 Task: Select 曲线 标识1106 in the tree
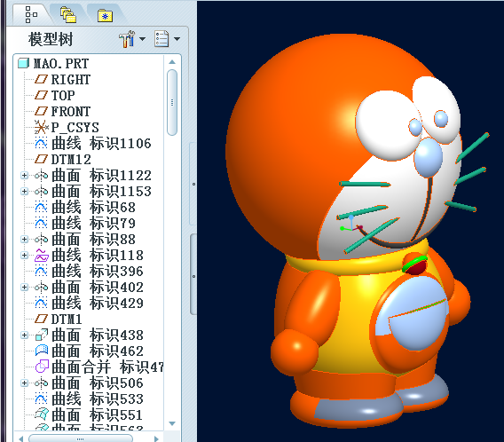(x=101, y=144)
